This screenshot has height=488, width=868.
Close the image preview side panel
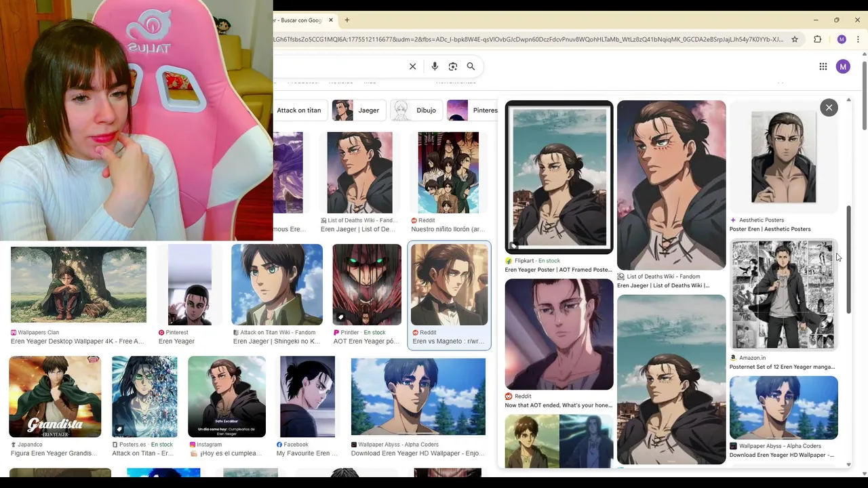pos(829,108)
